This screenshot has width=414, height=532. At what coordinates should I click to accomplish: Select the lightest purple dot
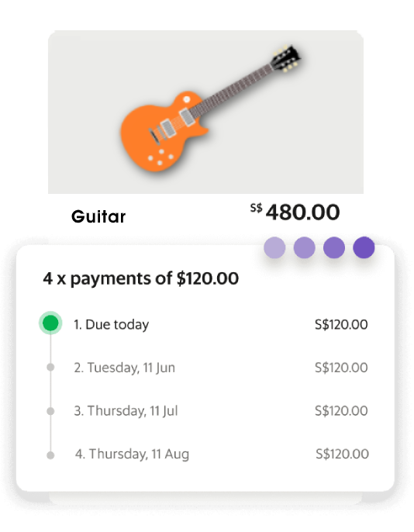(x=274, y=247)
